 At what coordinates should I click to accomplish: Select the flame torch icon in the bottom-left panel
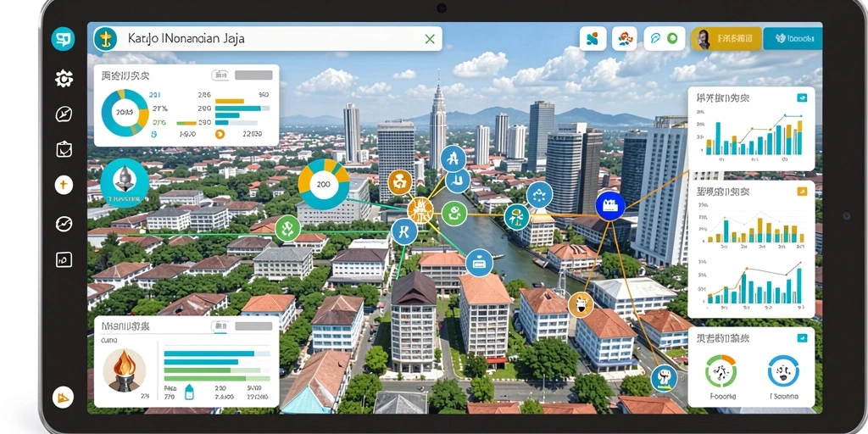point(125,369)
